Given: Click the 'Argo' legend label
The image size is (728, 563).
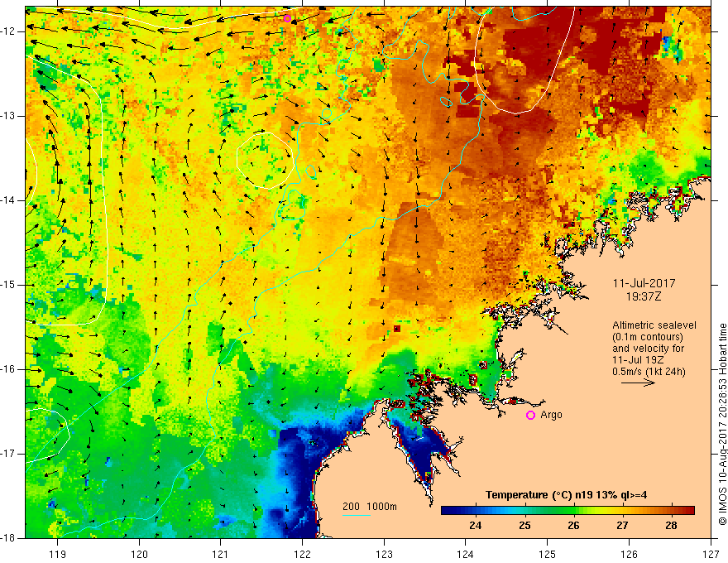Looking at the screenshot, I should [551, 415].
